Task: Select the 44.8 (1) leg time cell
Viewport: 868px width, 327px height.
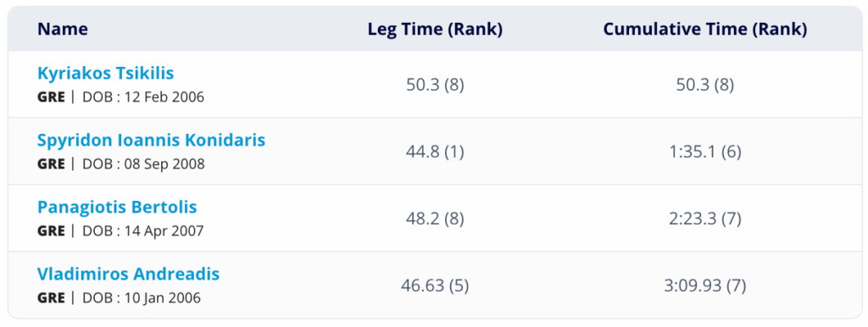Action: click(x=435, y=152)
